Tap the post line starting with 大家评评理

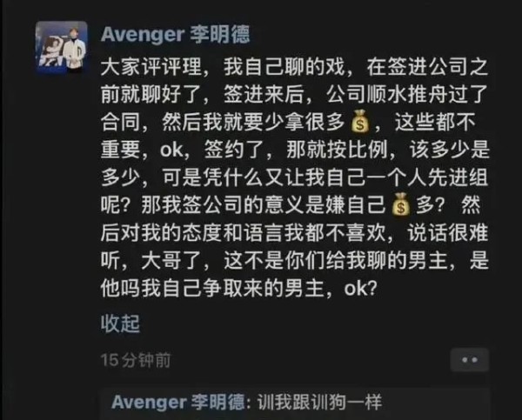pyautogui.click(x=294, y=67)
